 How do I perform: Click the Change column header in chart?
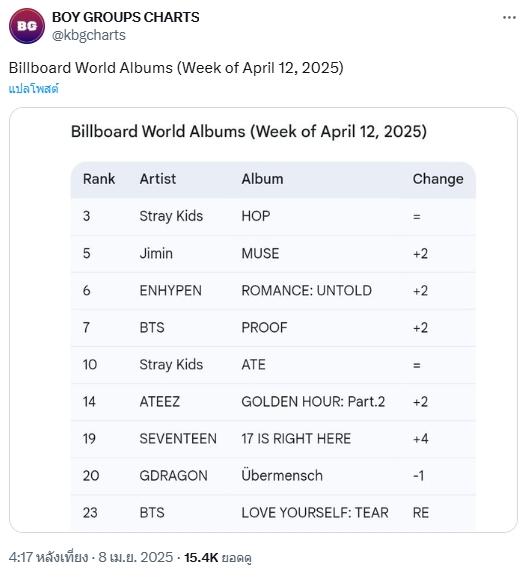point(438,179)
